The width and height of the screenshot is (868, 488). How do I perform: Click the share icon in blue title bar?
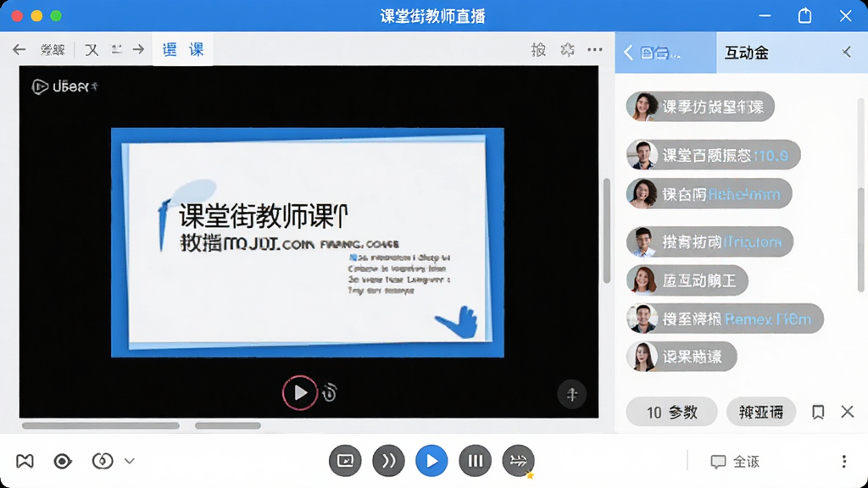point(805,15)
